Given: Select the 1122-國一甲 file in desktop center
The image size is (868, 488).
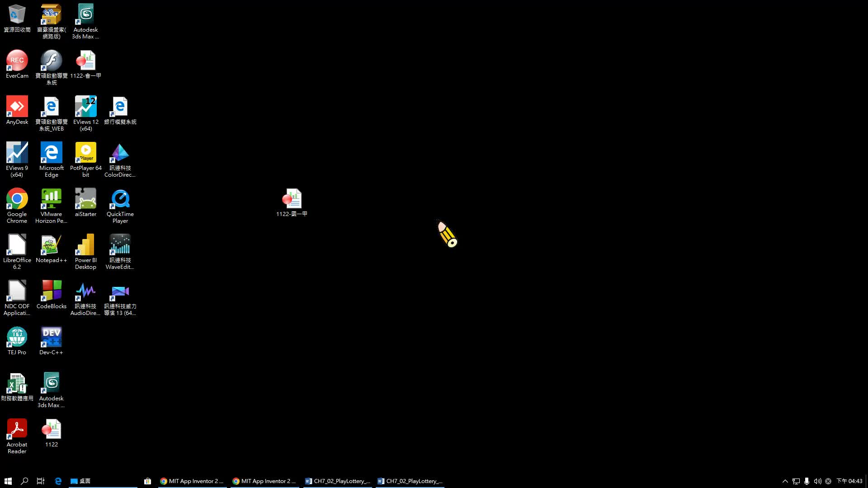Looking at the screenshot, I should click(x=292, y=202).
